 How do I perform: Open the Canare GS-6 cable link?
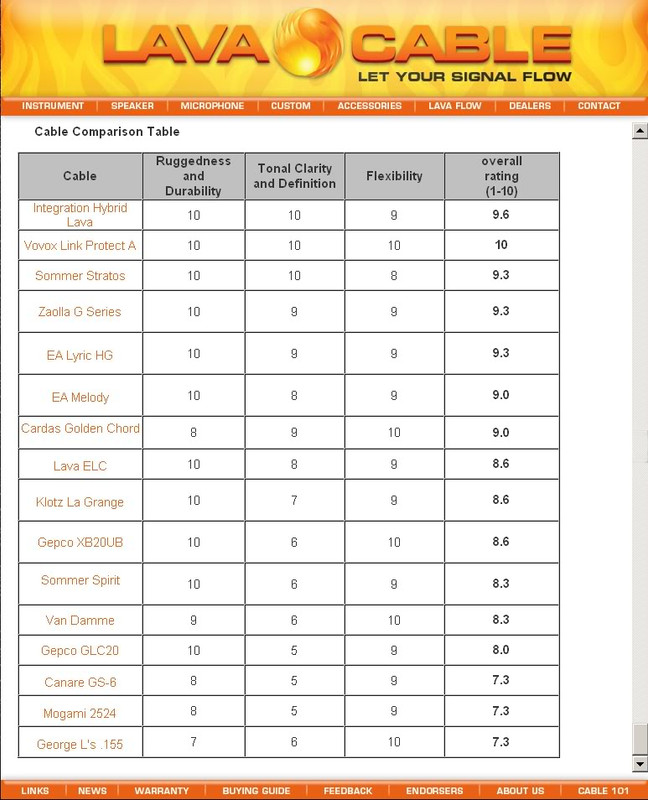point(80,682)
